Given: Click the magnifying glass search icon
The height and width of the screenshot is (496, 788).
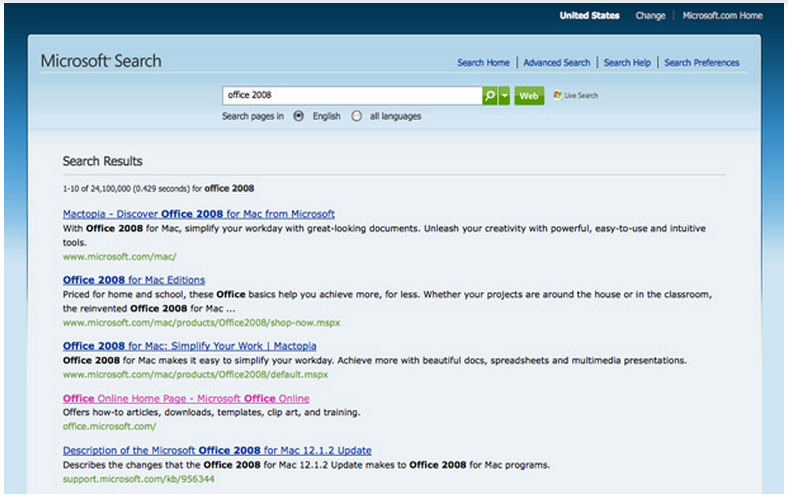Looking at the screenshot, I should point(489,95).
